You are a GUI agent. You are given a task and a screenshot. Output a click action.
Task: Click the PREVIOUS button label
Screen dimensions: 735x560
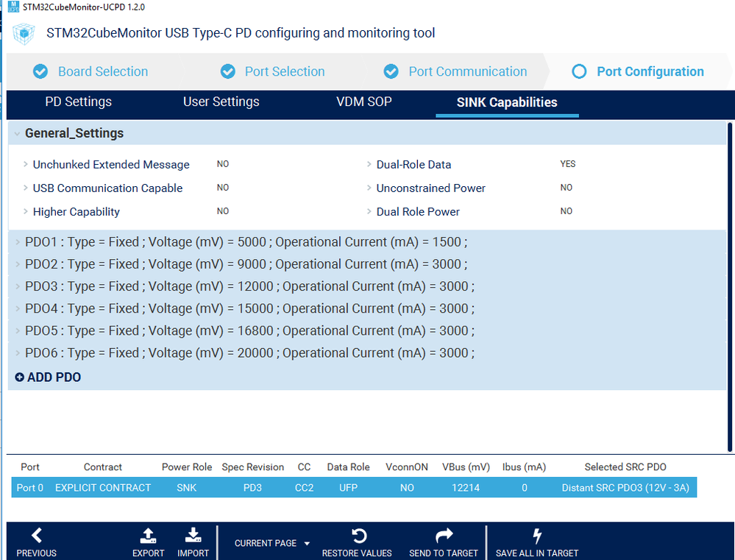[x=37, y=553]
